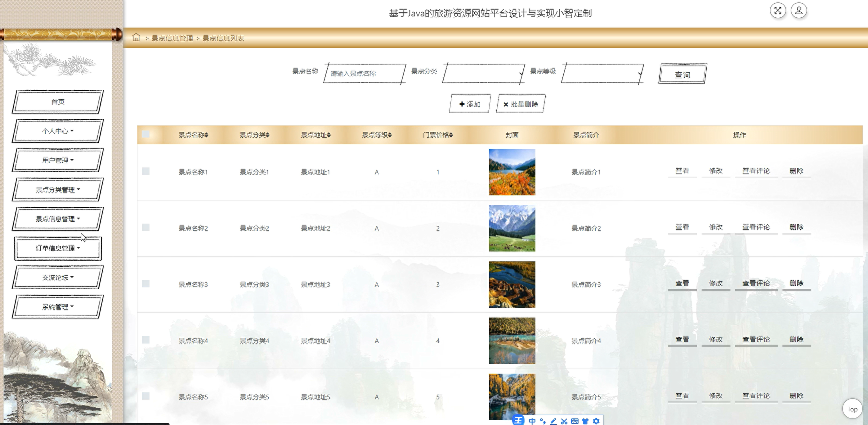Sort by 景点名称 column arrows

206,135
